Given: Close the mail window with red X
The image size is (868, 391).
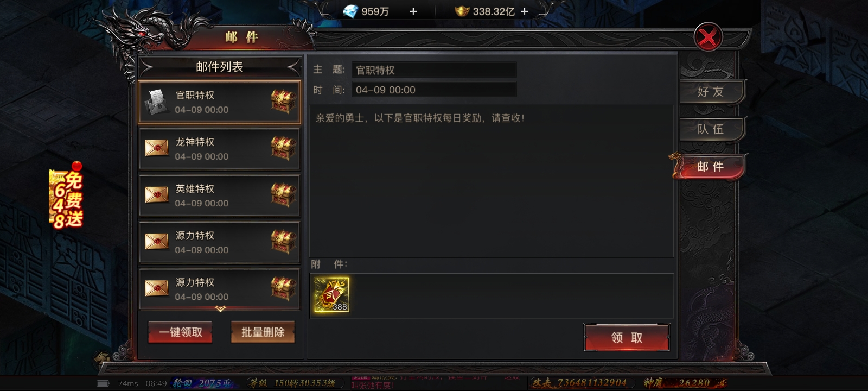Looking at the screenshot, I should [x=708, y=37].
